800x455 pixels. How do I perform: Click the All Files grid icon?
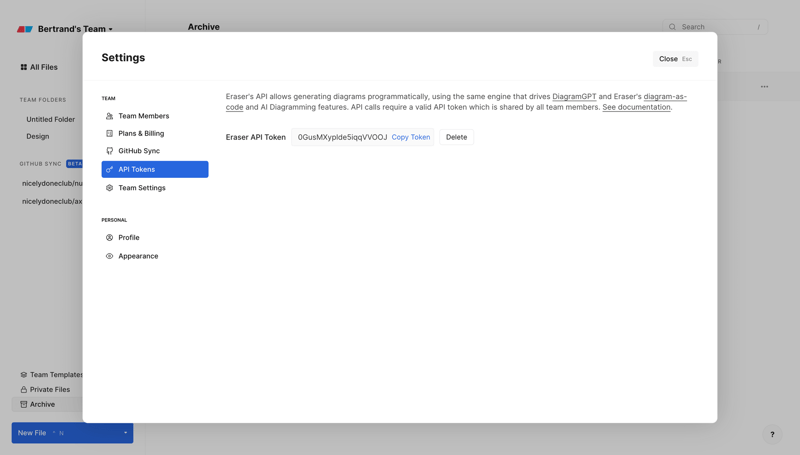[23, 67]
